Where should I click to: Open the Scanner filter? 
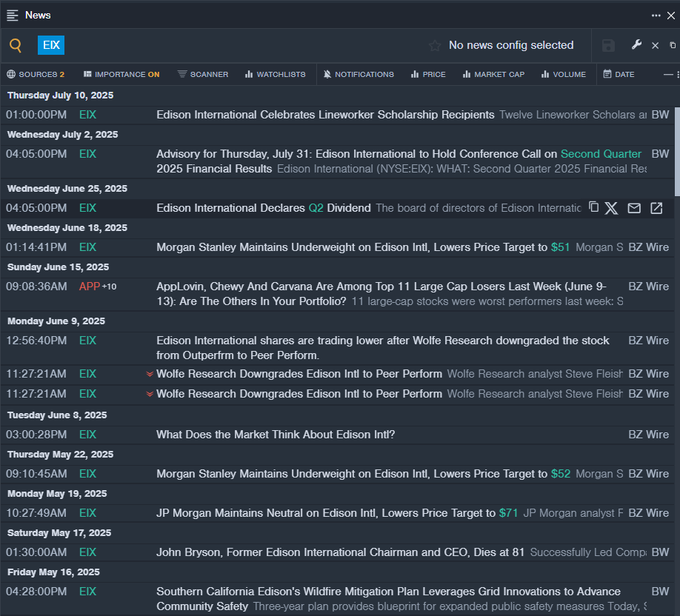click(x=202, y=74)
